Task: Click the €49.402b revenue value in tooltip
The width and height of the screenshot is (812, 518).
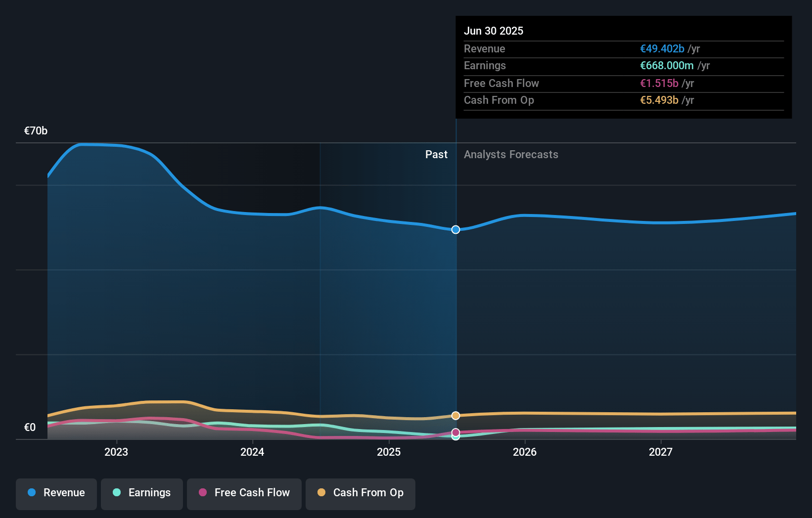Action: coord(662,48)
